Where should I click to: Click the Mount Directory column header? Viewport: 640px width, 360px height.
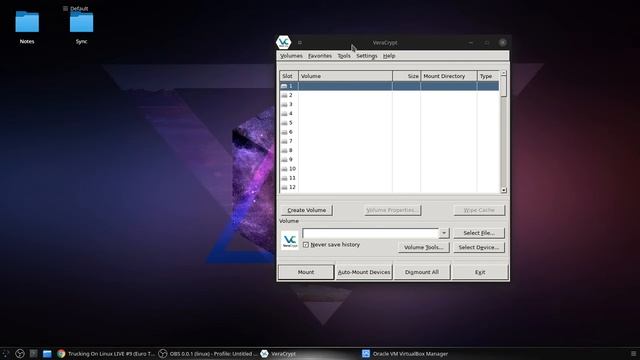point(449,76)
